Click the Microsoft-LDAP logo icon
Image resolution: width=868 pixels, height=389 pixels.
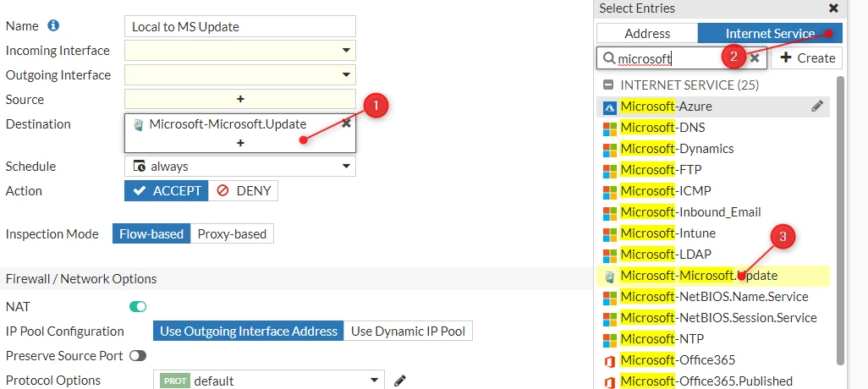click(609, 255)
